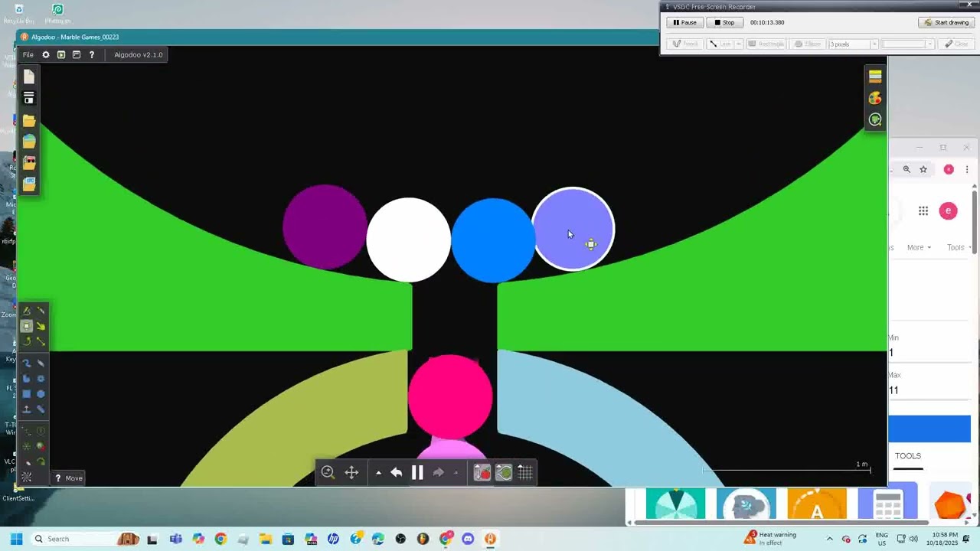Show hidden system tray icons

pos(829,539)
